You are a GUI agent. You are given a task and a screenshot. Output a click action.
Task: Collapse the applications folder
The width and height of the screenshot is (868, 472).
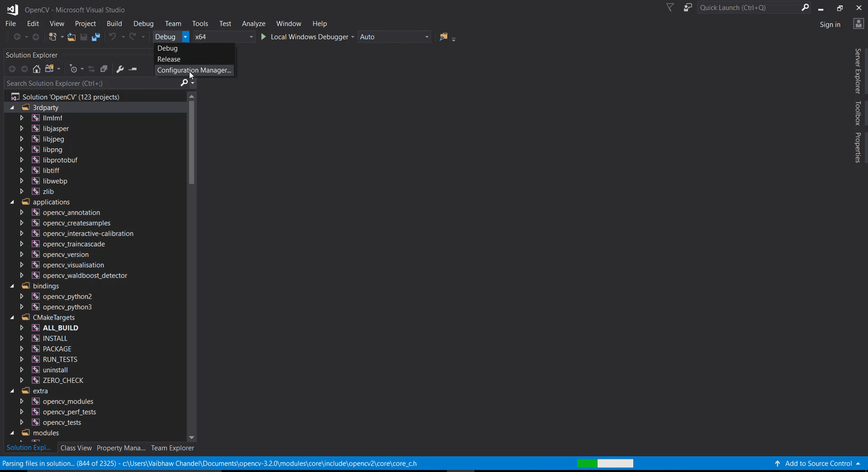pos(12,202)
